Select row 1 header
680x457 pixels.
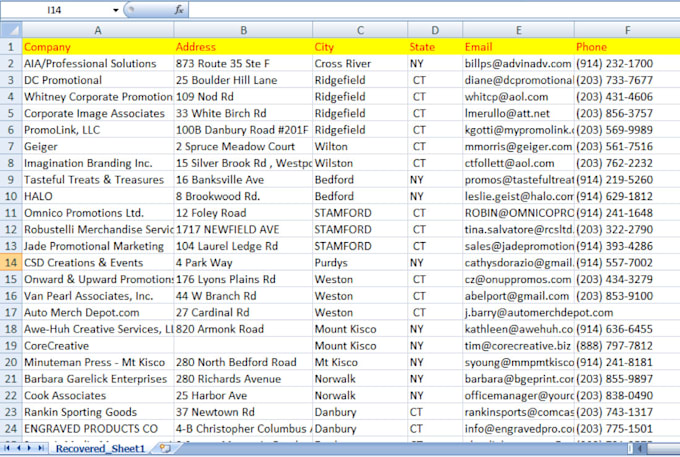11,47
